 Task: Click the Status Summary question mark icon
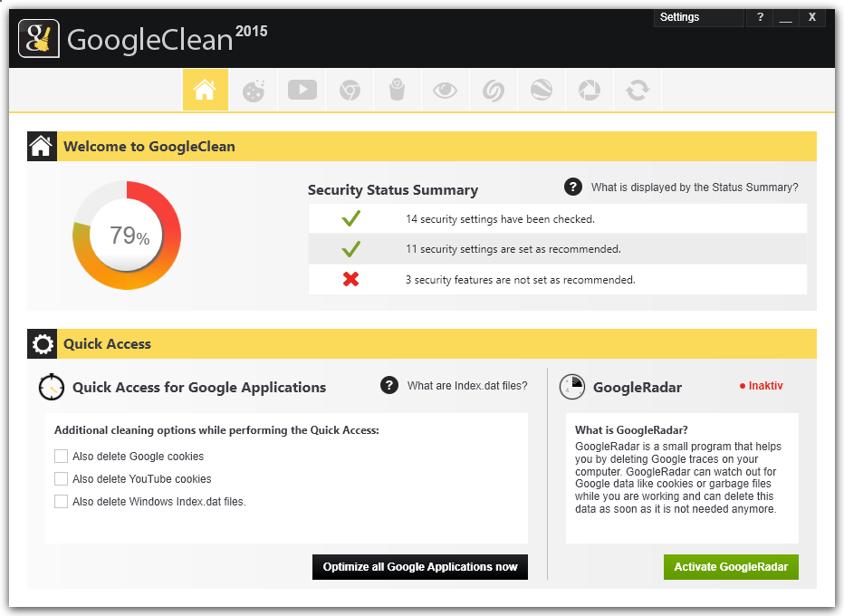573,187
